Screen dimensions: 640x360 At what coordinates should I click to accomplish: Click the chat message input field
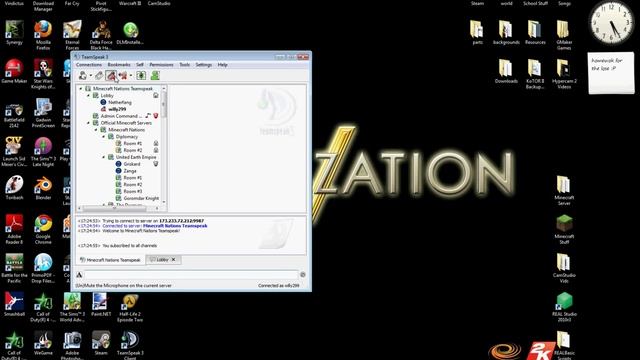191,275
